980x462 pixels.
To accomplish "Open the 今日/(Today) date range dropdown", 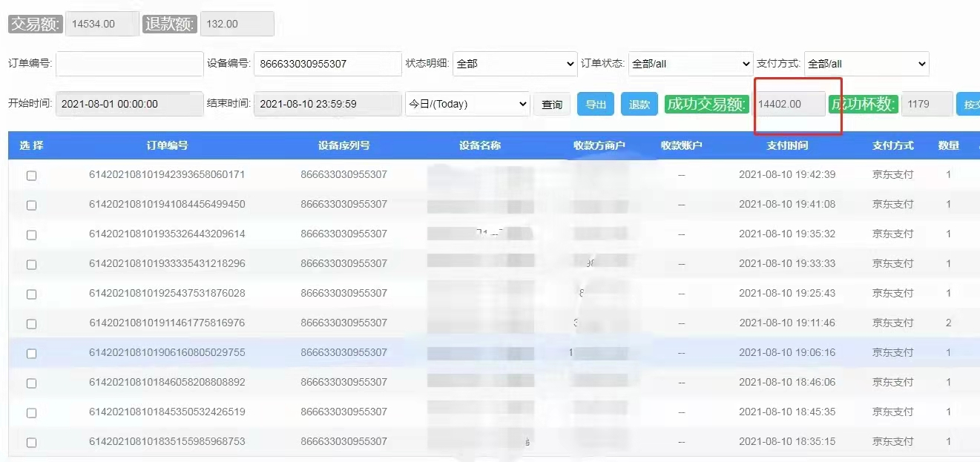I will pos(467,104).
